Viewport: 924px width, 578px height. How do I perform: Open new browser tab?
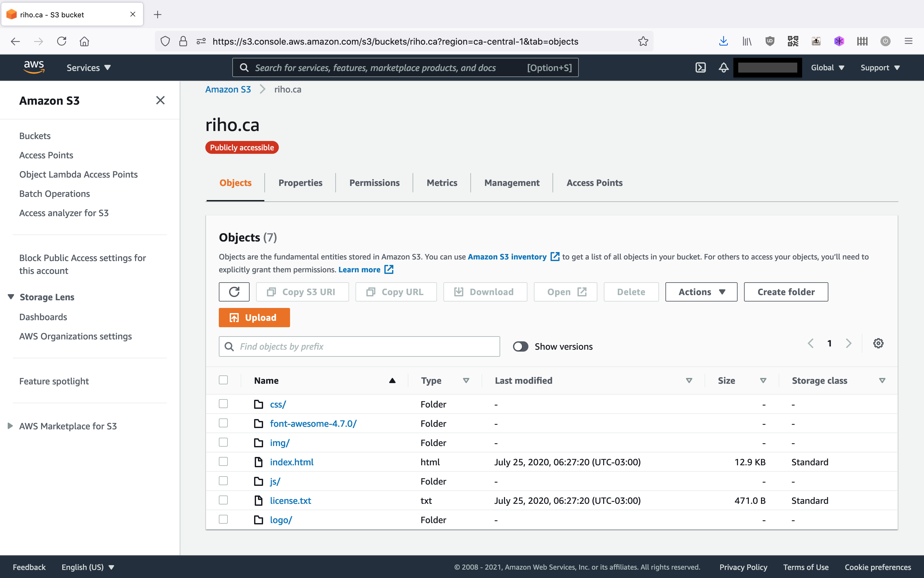click(157, 14)
